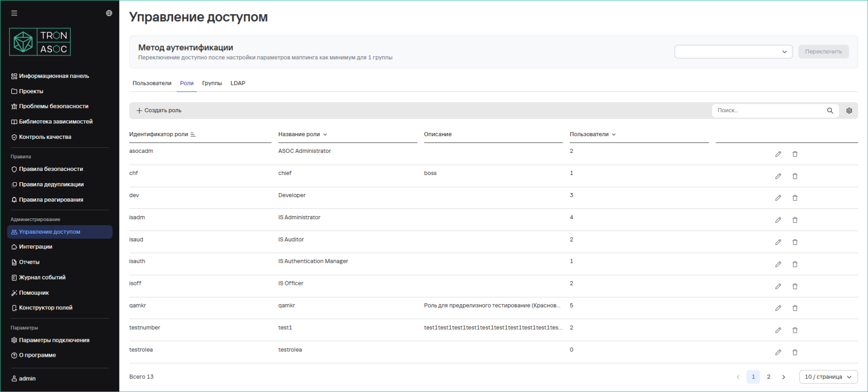Collapse the sidebar with hamburger icon
Viewport: 868px width, 392px height.
(14, 13)
